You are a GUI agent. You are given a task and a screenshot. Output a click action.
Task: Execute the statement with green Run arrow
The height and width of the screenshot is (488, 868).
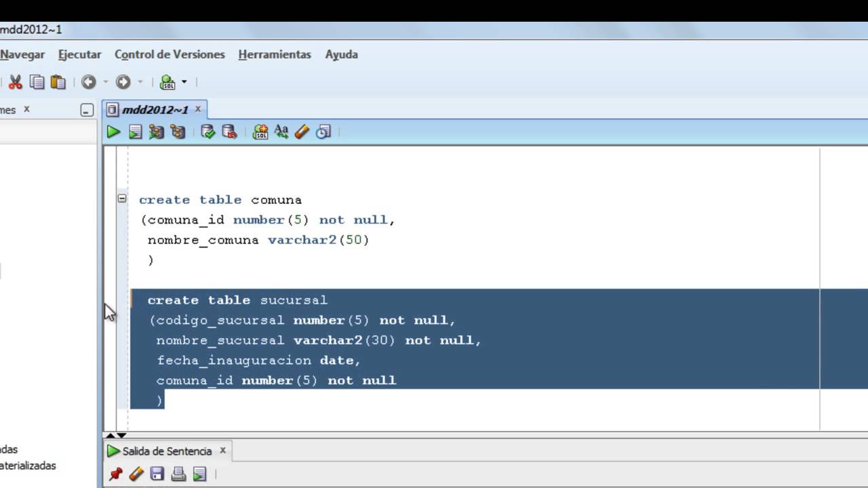click(x=113, y=131)
